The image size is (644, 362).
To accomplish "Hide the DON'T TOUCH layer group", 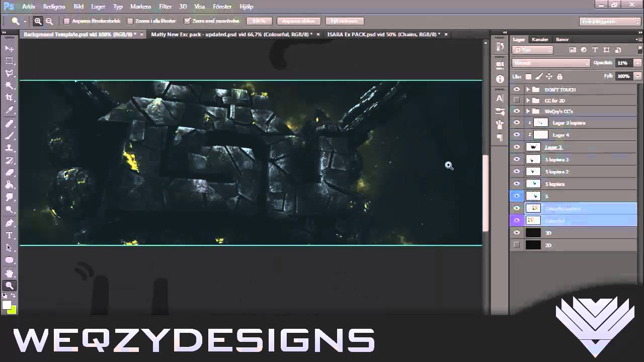I will coord(517,89).
